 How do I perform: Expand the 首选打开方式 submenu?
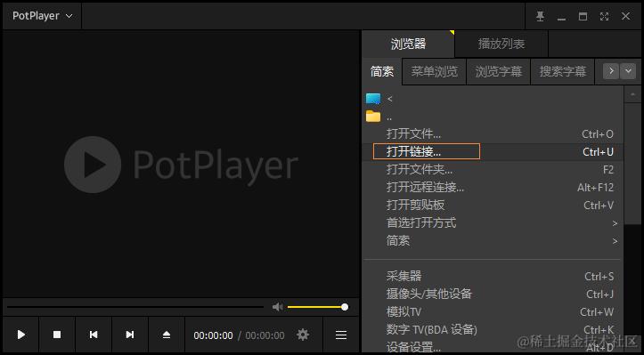[x=493, y=222]
